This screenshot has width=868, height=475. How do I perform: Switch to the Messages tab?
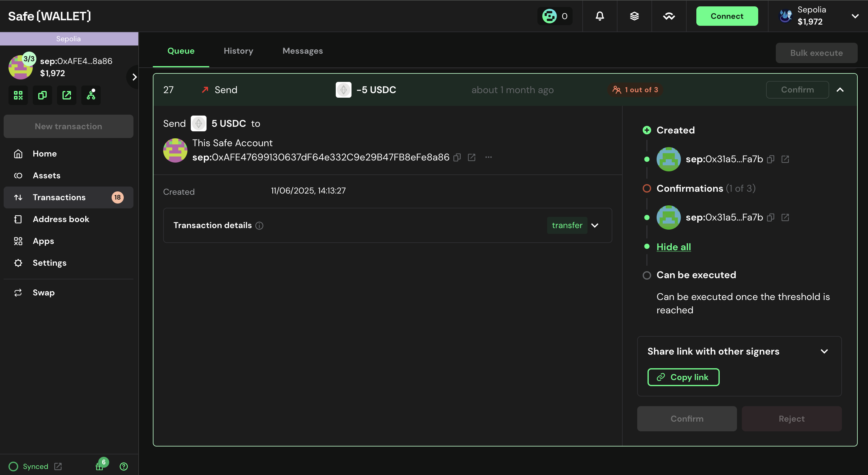[303, 51]
